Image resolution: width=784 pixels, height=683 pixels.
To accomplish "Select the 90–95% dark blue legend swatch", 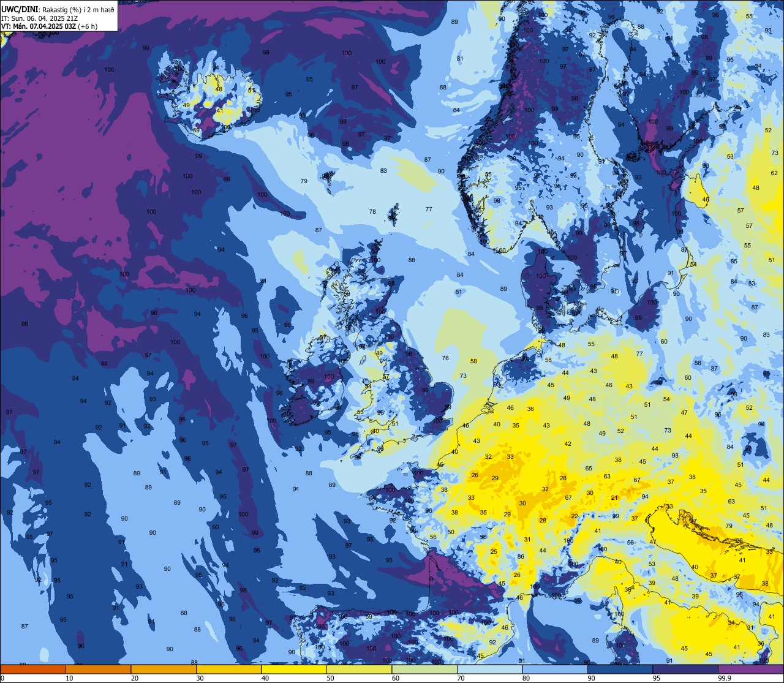I will (x=620, y=669).
